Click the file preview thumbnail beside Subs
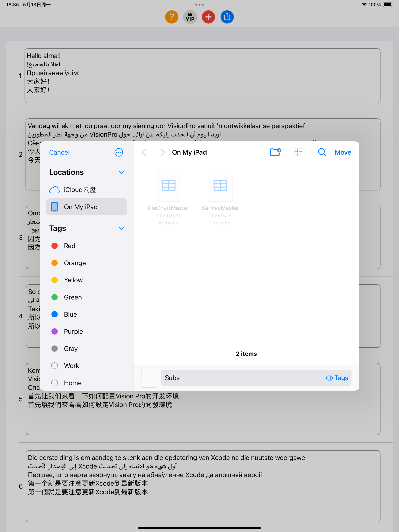The height and width of the screenshot is (532, 399). tap(149, 378)
